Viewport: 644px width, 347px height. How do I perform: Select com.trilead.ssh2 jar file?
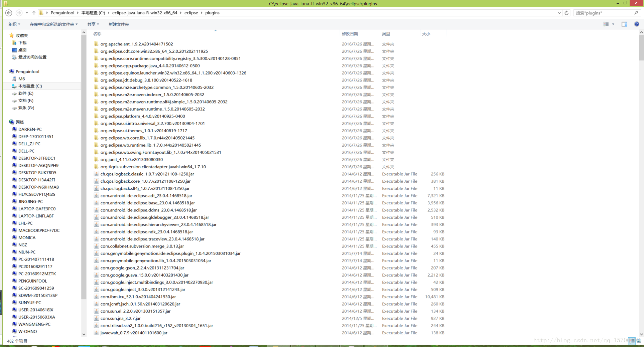(157, 326)
